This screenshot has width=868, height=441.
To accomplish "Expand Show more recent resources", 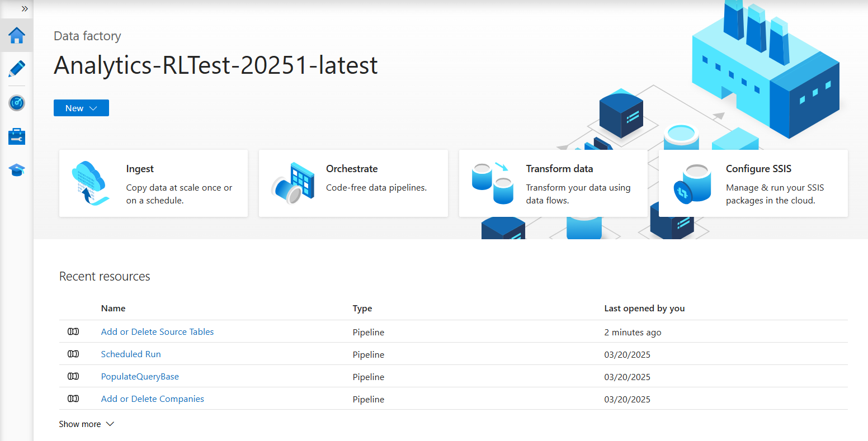I will (x=87, y=424).
